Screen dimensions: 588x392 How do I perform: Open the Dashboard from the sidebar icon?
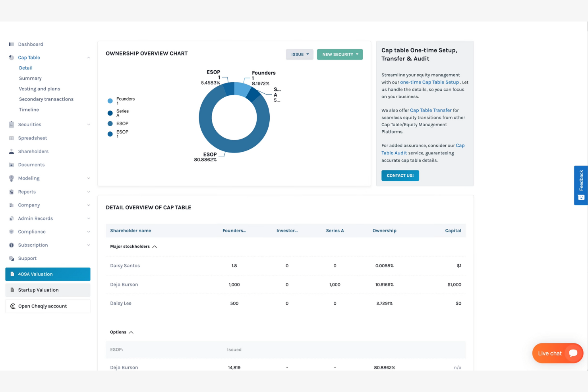pyautogui.click(x=11, y=44)
